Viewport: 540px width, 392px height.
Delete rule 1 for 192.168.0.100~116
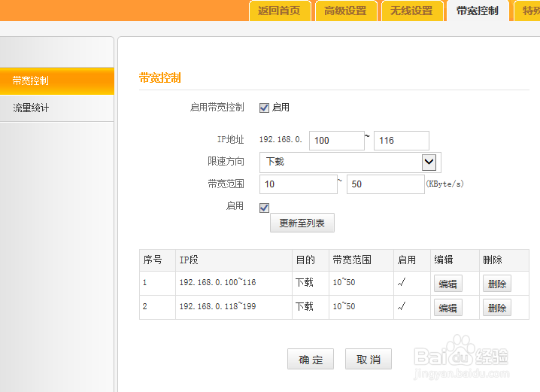pos(497,284)
